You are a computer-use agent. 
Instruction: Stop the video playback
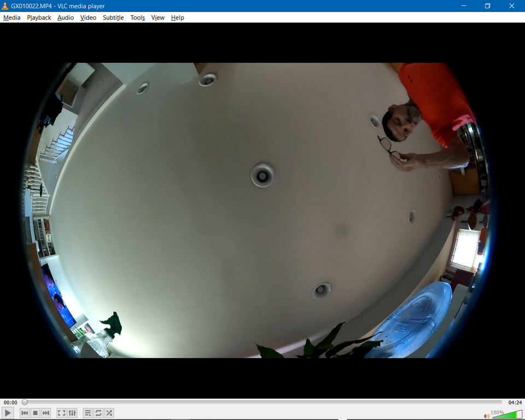click(35, 413)
